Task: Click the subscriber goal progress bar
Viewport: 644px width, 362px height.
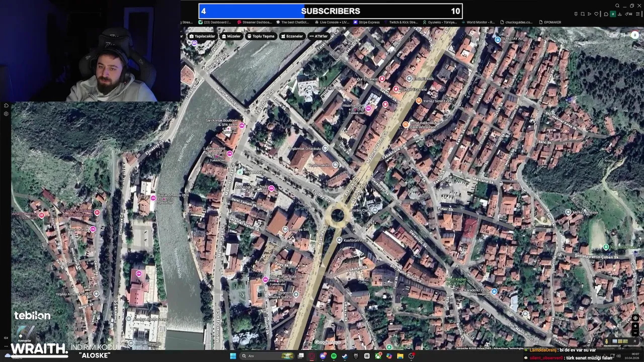Action: pos(331,11)
